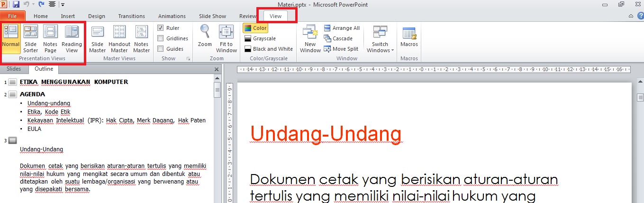Switch to Notes Page view
The image size is (644, 203).
tap(50, 38)
